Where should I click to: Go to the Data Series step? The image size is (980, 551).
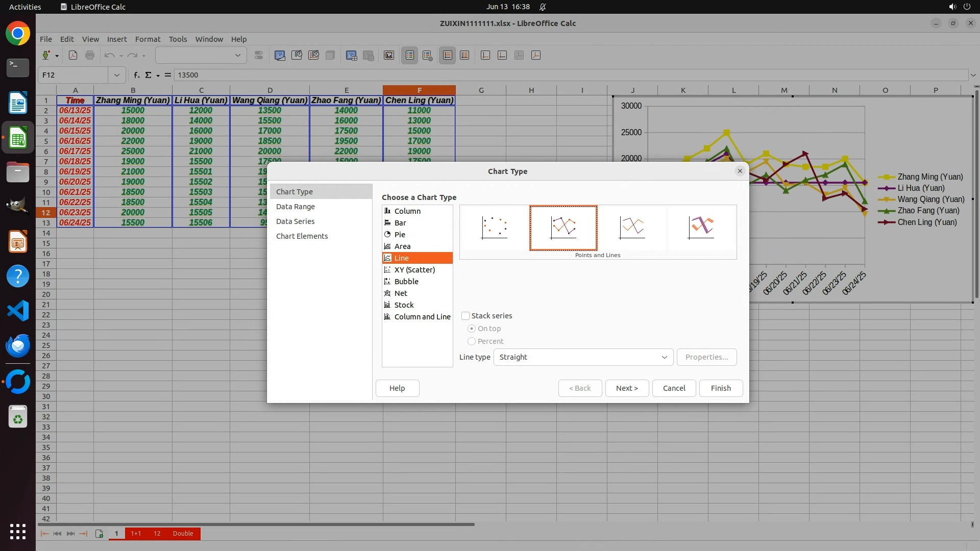(x=295, y=221)
